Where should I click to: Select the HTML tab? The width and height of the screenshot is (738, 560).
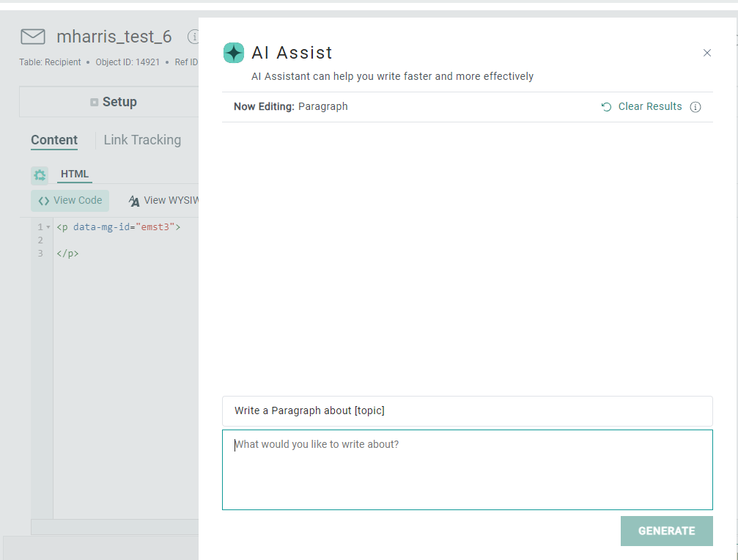click(75, 174)
